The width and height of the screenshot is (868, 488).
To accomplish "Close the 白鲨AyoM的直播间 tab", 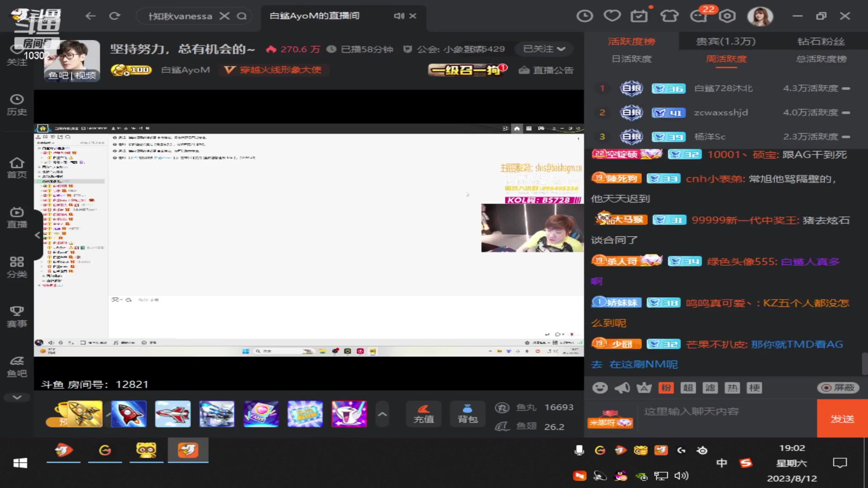I will coord(413,16).
